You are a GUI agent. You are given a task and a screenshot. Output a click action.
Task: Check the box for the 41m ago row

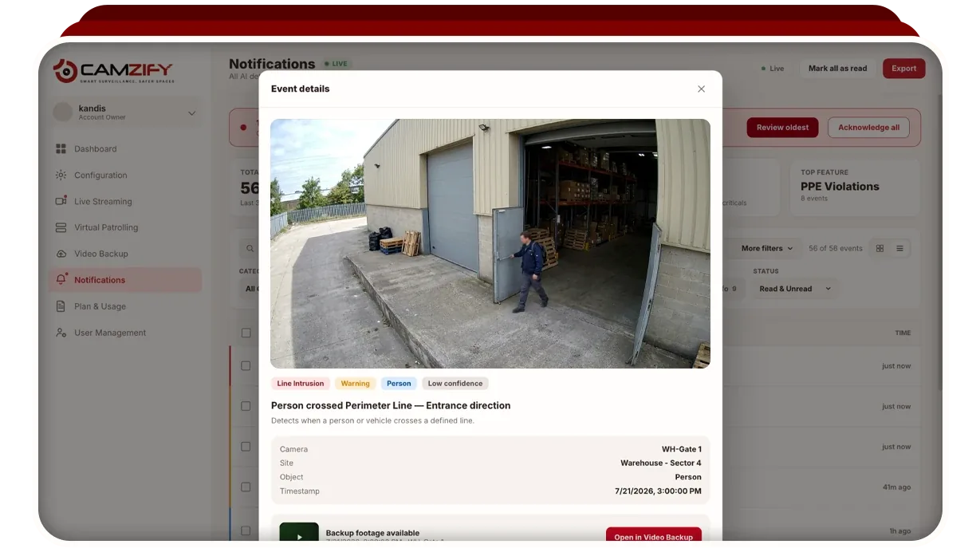[246, 487]
